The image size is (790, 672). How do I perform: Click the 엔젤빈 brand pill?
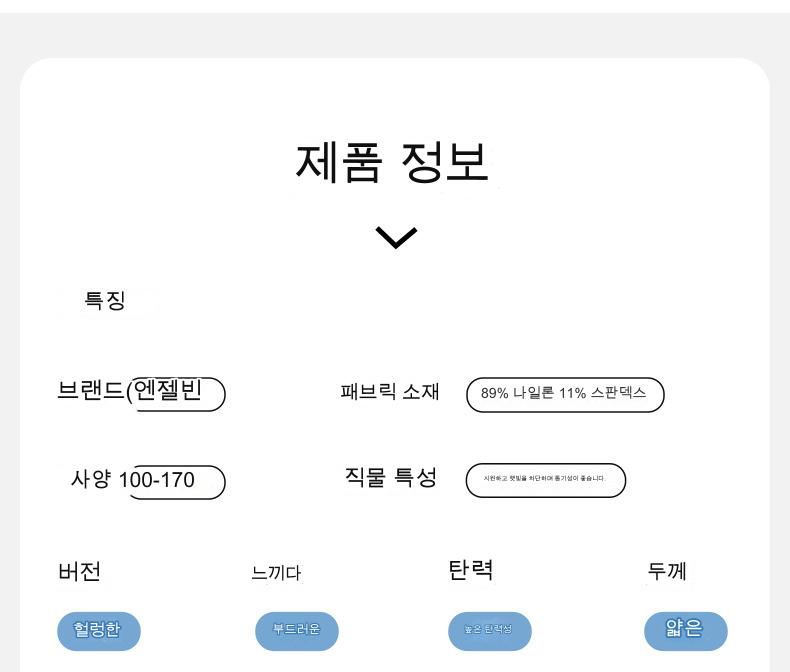(x=177, y=392)
